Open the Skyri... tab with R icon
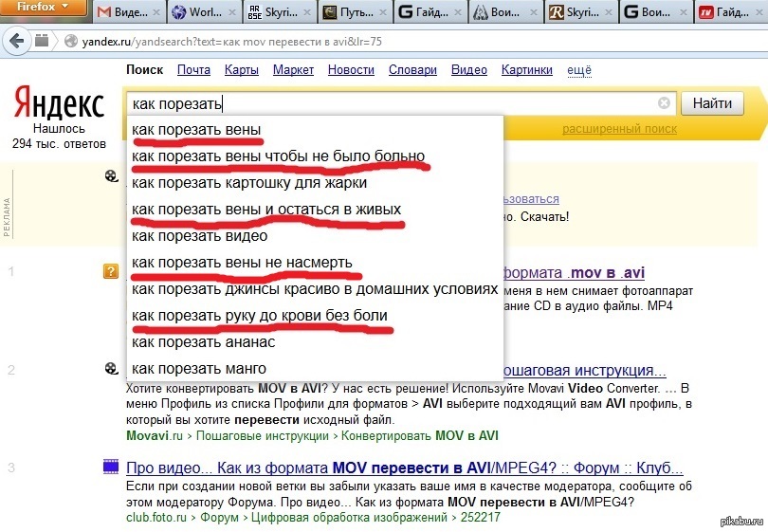This screenshot has height=532, width=768. pyautogui.click(x=581, y=12)
